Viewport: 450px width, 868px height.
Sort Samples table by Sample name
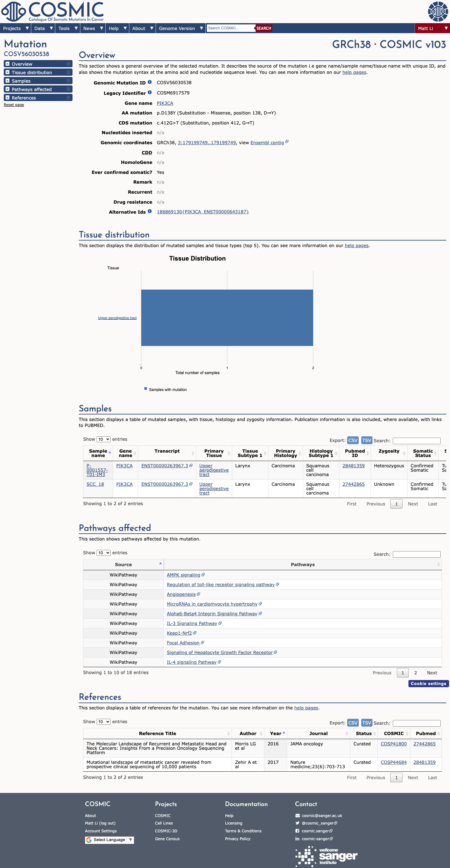pos(98,453)
